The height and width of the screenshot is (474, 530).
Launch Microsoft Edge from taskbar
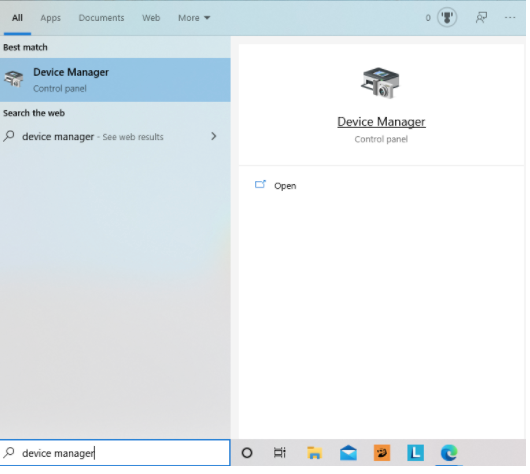click(x=449, y=452)
